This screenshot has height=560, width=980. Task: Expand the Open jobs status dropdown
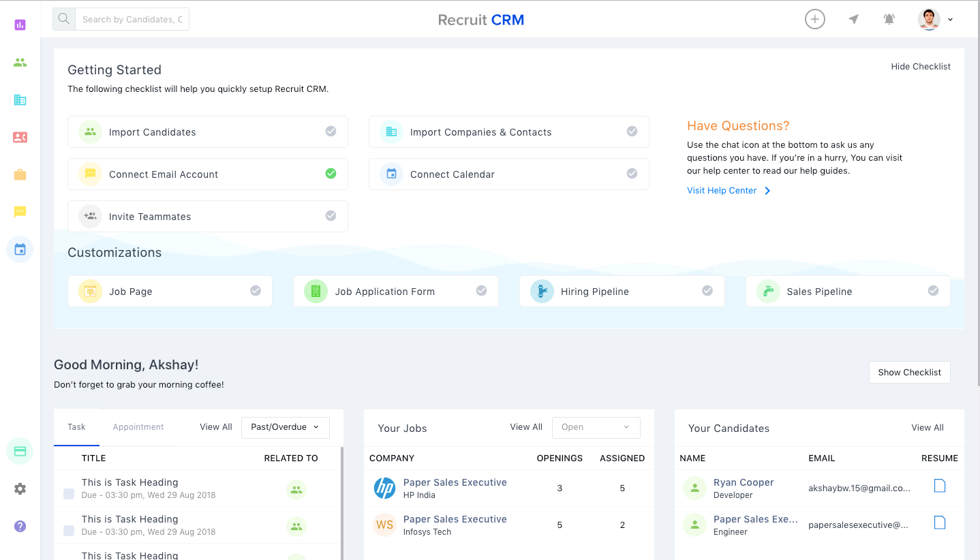click(x=596, y=427)
